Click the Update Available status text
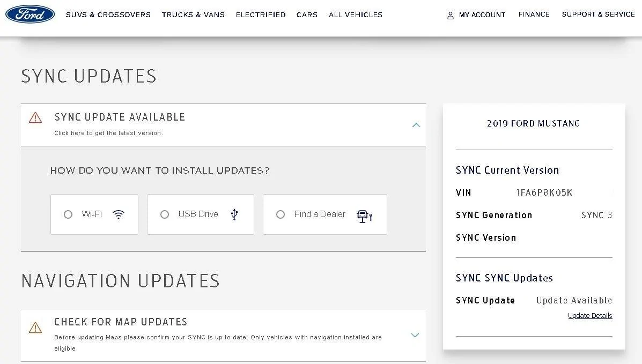Screen dimensions: 642x364 (x=574, y=301)
